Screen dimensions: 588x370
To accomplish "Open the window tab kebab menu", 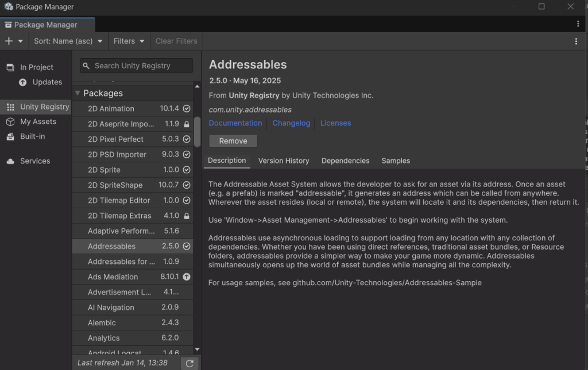I will [x=578, y=24].
